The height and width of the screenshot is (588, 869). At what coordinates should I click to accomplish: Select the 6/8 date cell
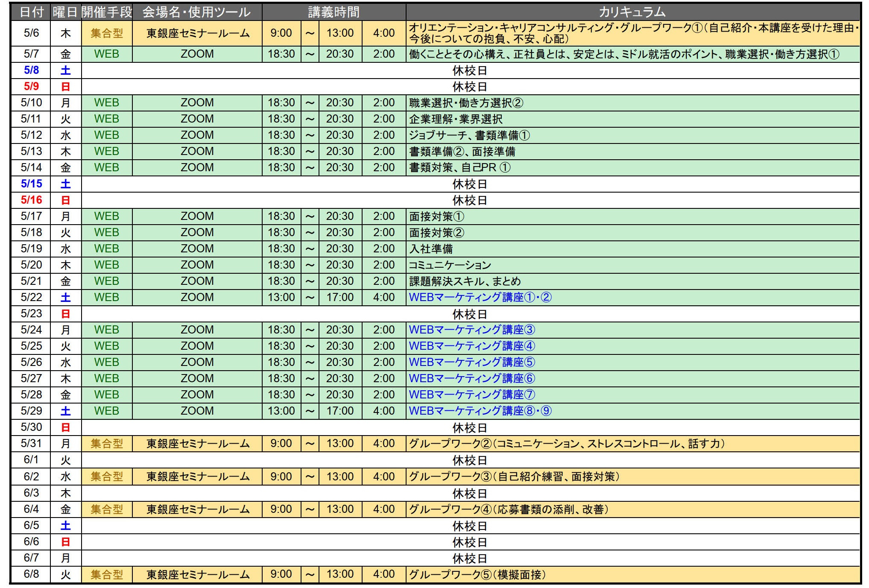[31, 575]
